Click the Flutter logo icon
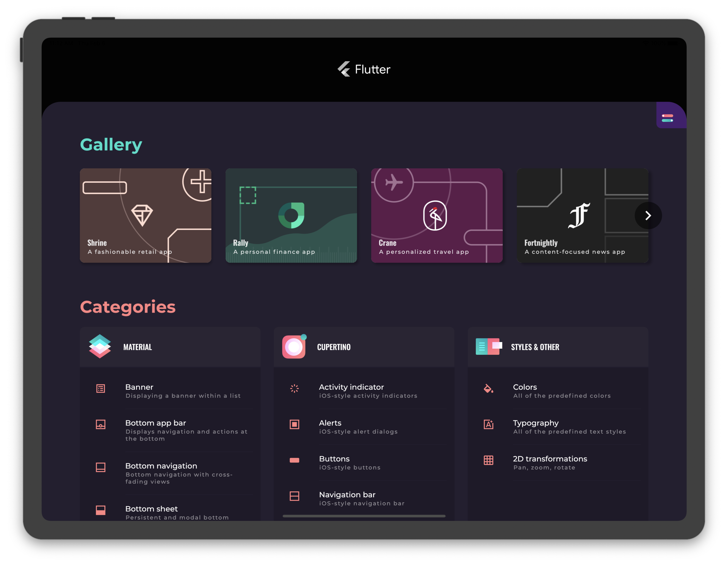Image resolution: width=728 pixels, height=567 pixels. tap(343, 69)
